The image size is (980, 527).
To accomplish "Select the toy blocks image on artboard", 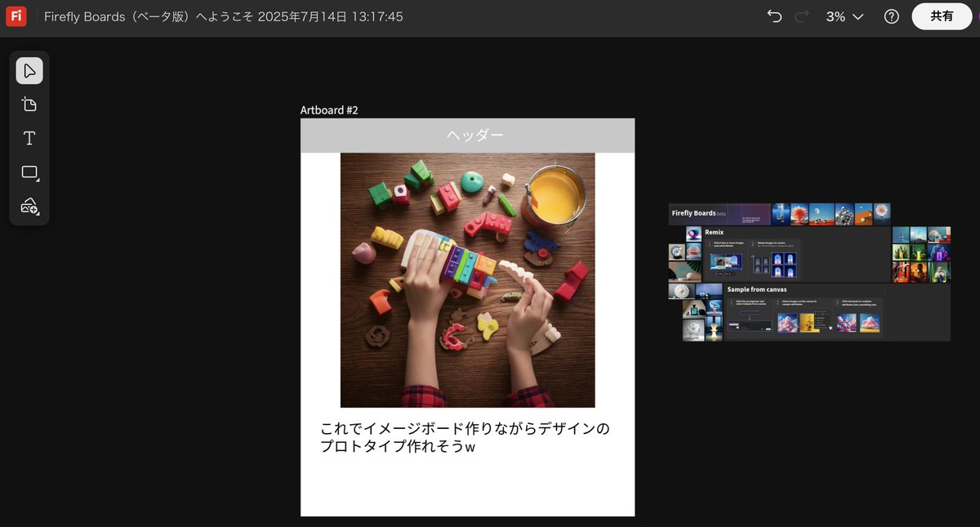I will [467, 280].
